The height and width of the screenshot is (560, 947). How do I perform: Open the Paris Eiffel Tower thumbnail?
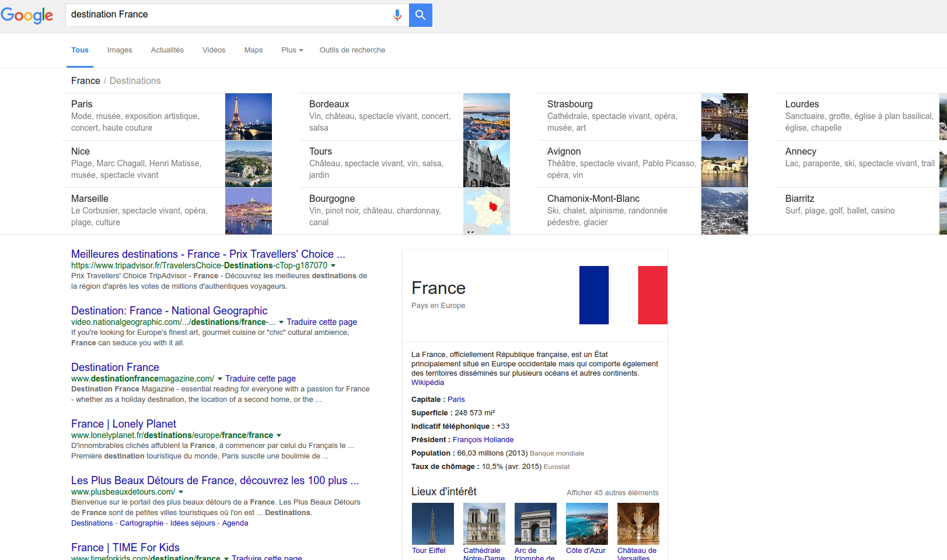pyautogui.click(x=249, y=117)
